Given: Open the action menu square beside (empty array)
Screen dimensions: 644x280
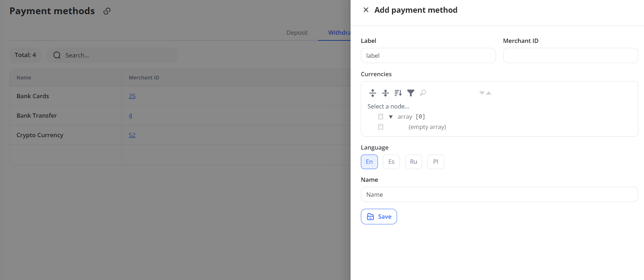Looking at the screenshot, I should (x=381, y=127).
